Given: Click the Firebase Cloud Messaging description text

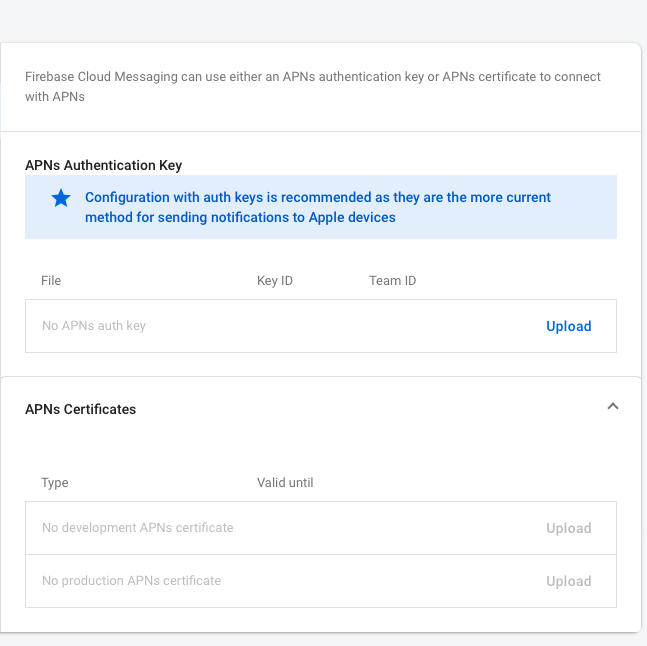Looking at the screenshot, I should pyautogui.click(x=312, y=86).
